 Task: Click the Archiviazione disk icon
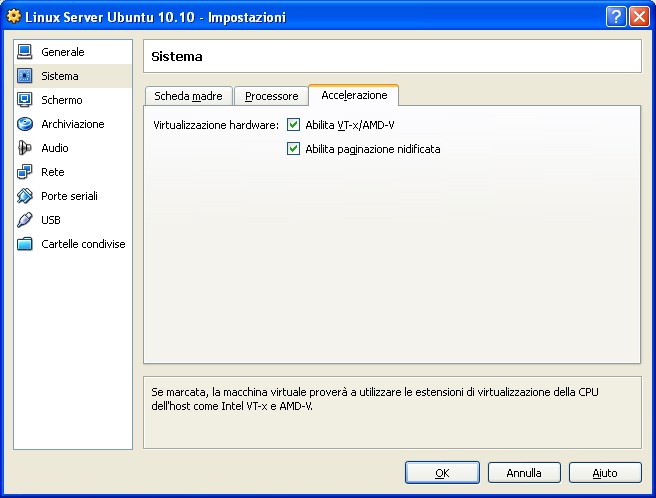(25, 124)
